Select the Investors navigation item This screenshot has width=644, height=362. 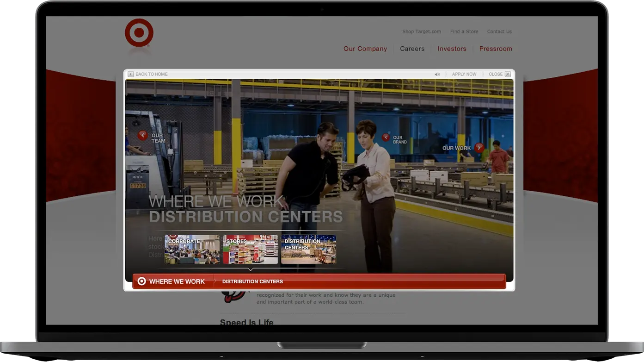(452, 47)
